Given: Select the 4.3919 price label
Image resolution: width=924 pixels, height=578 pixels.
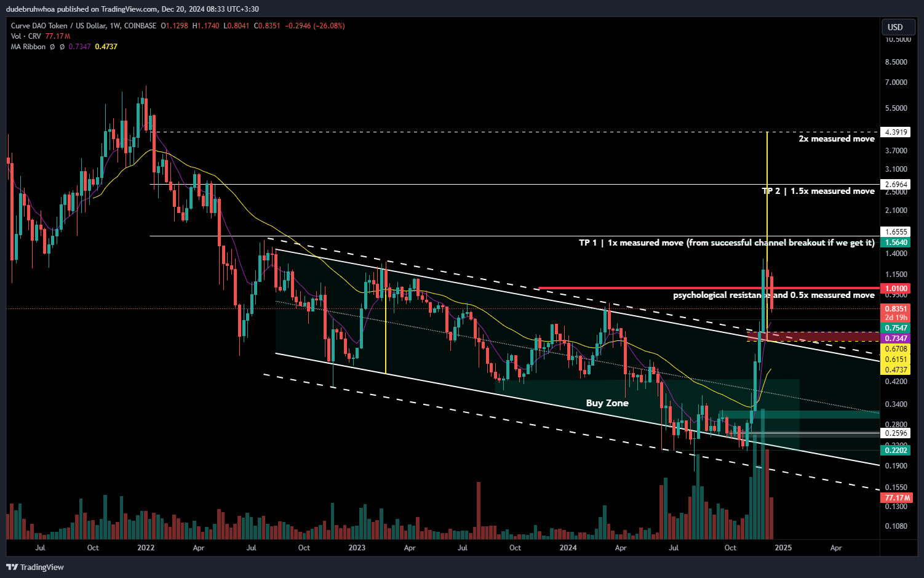Looking at the screenshot, I should click(x=896, y=132).
